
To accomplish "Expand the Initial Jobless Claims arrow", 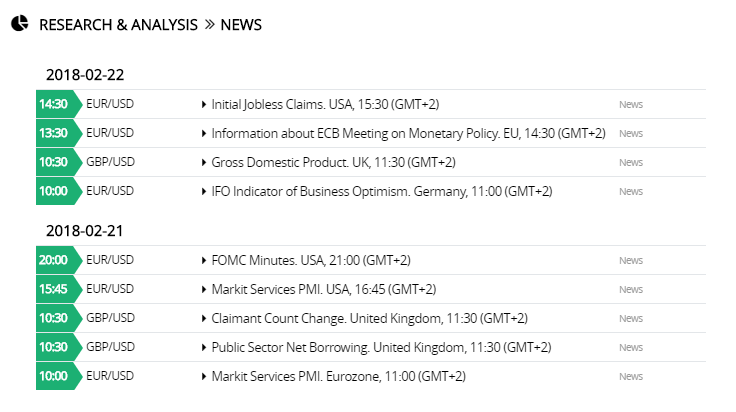I will (204, 104).
